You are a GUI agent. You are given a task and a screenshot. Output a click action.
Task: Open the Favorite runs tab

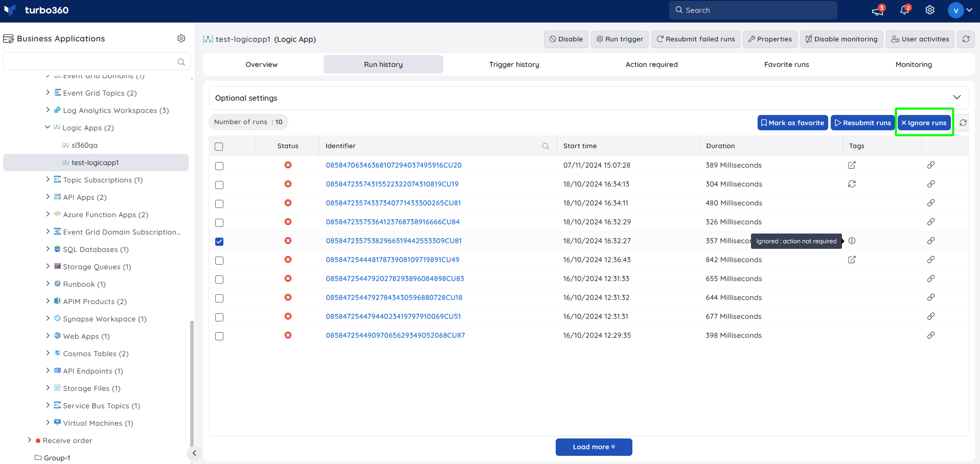click(787, 64)
